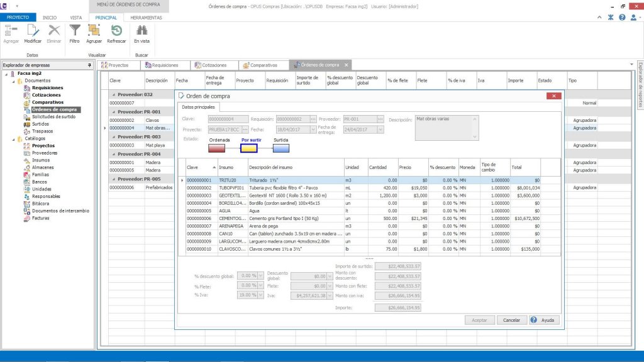
Task: Click the En vista binoculars icon
Action: [142, 31]
